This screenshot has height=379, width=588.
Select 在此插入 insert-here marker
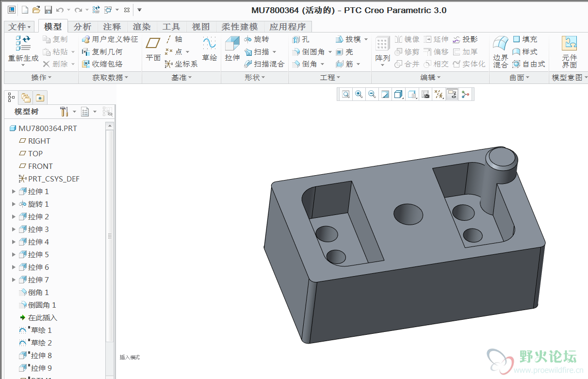click(38, 318)
